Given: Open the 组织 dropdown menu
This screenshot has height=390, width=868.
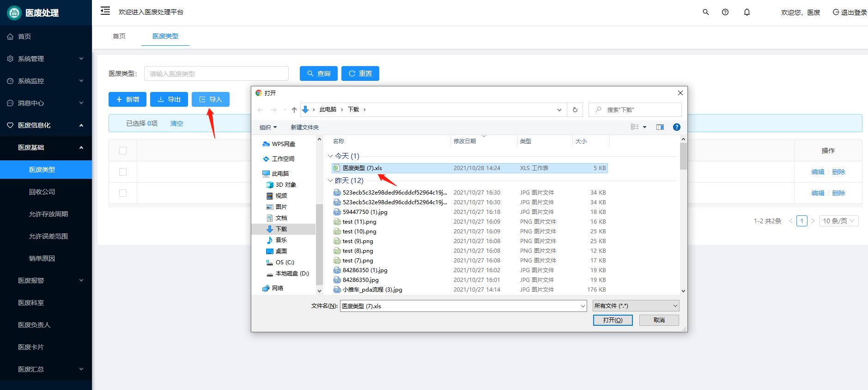Looking at the screenshot, I should click(268, 127).
